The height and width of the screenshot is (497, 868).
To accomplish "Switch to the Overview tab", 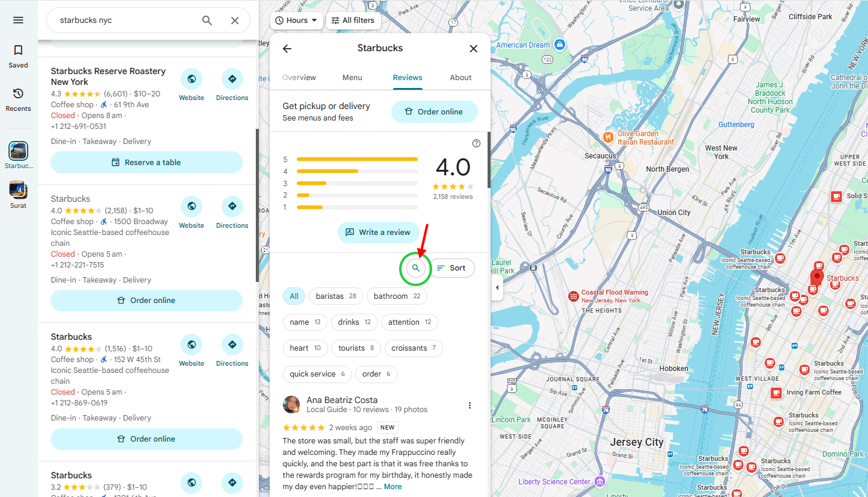I will (x=299, y=78).
